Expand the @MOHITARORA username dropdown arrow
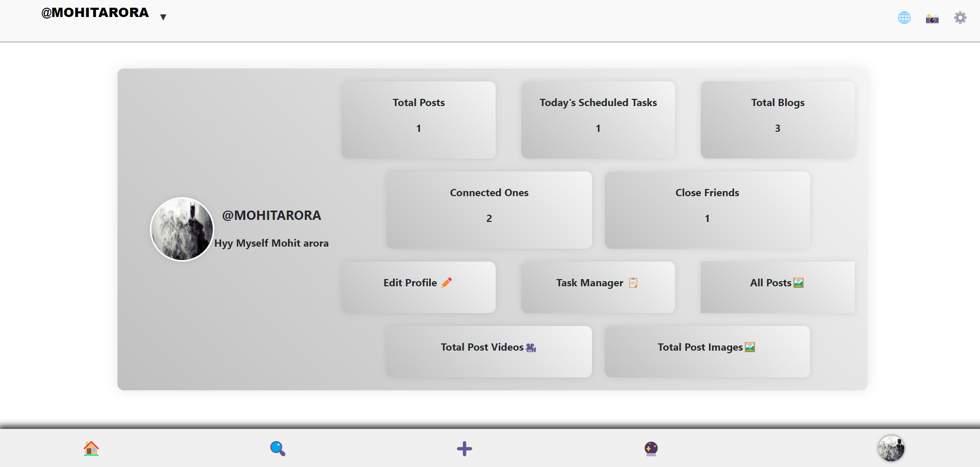The width and height of the screenshot is (980, 467). (x=163, y=17)
